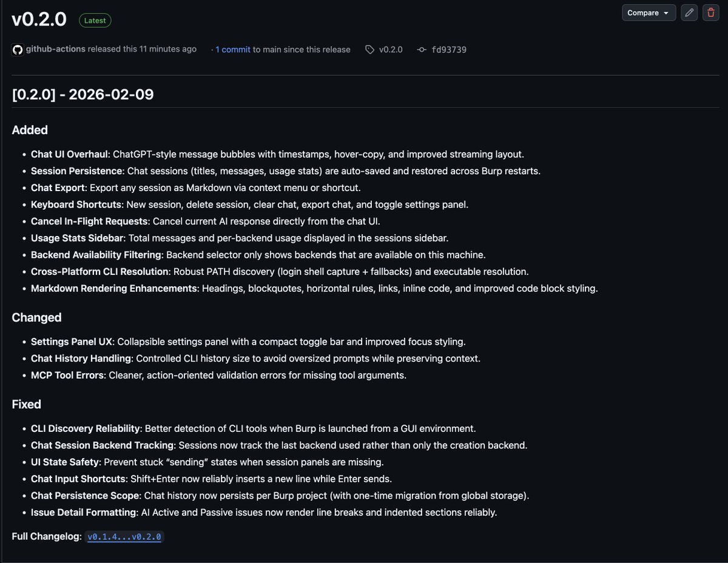
Task: Click 'Chat Persistence Scope' bullet text
Action: [x=85, y=496]
